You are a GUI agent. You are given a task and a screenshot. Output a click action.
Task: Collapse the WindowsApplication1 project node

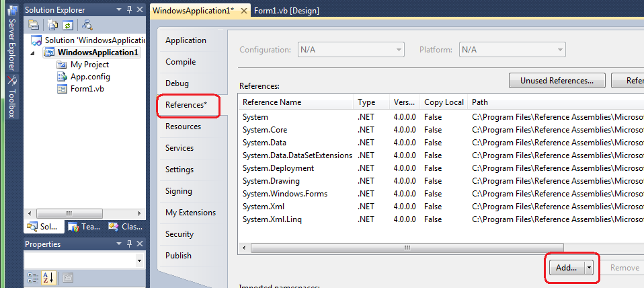point(34,52)
